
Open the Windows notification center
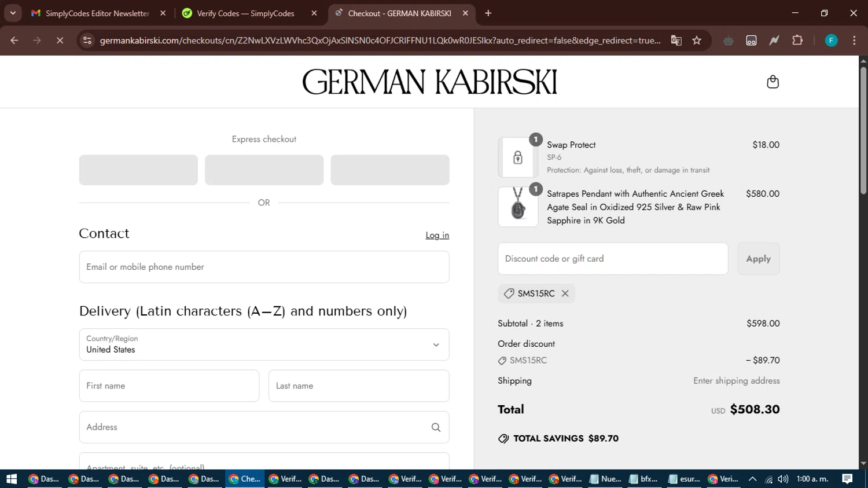coord(847,479)
